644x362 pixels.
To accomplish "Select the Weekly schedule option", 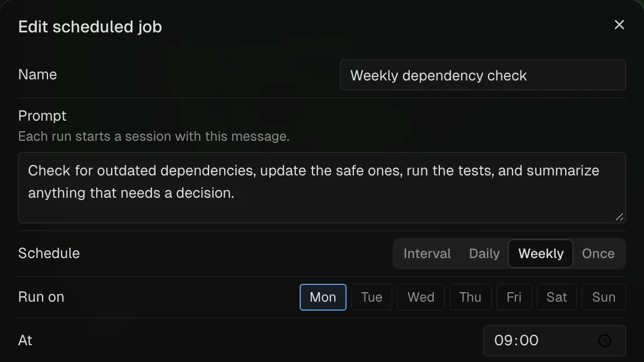I will coord(541,254).
